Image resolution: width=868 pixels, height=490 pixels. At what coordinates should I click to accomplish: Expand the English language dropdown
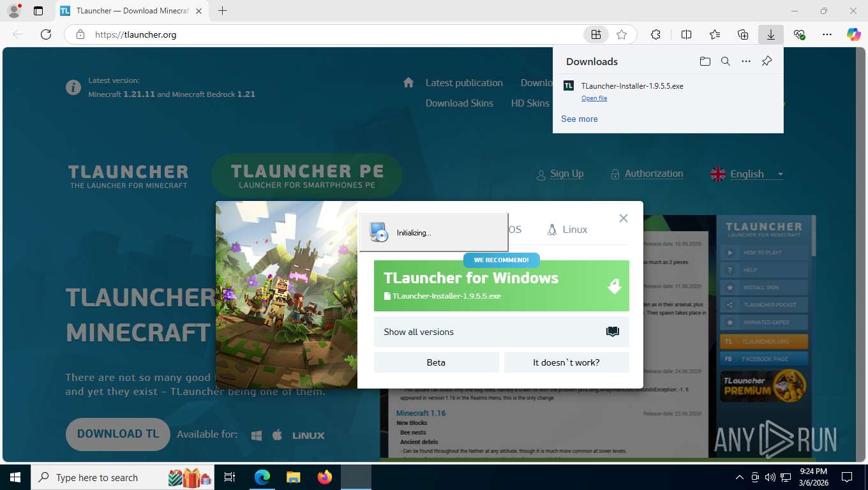[747, 174]
